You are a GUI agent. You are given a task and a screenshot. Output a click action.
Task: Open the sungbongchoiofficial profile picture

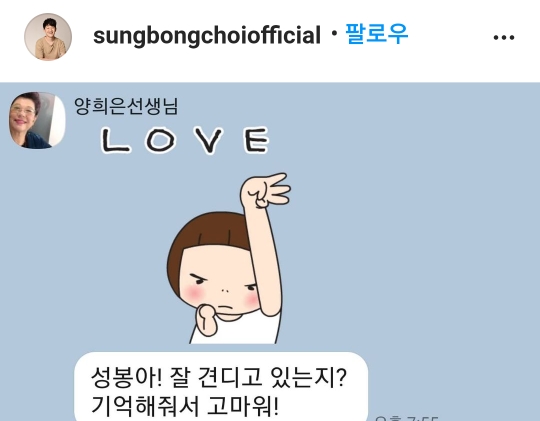(x=48, y=37)
